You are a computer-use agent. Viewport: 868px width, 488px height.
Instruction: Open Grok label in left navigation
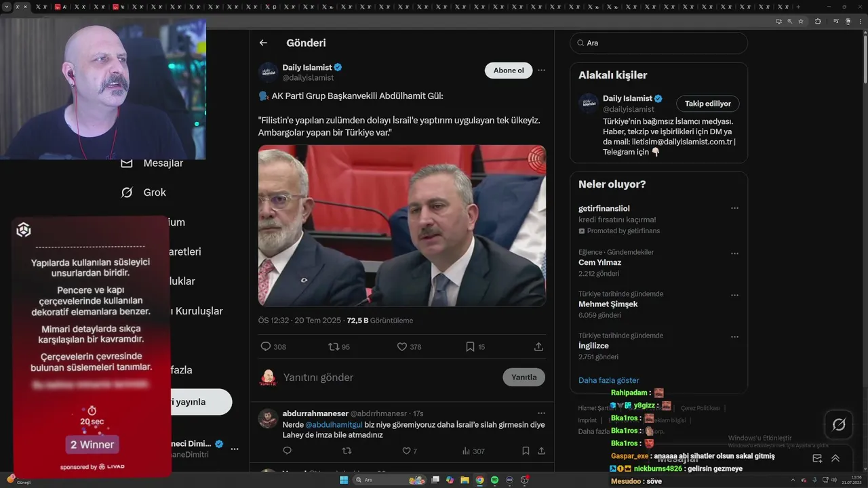pos(155,192)
